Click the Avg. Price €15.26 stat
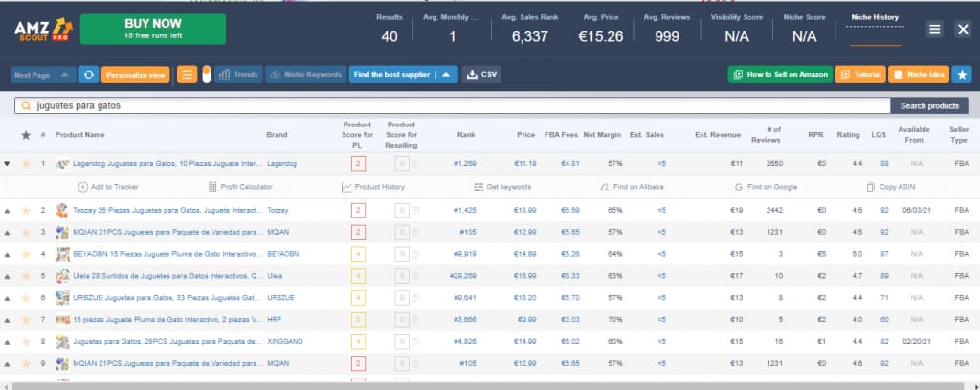 (601, 30)
